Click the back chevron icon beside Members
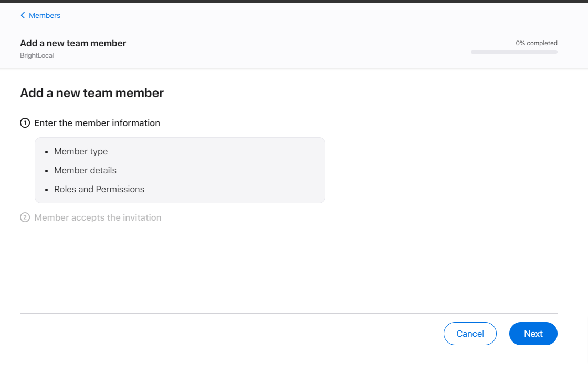The width and height of the screenshot is (588, 373). tap(23, 15)
